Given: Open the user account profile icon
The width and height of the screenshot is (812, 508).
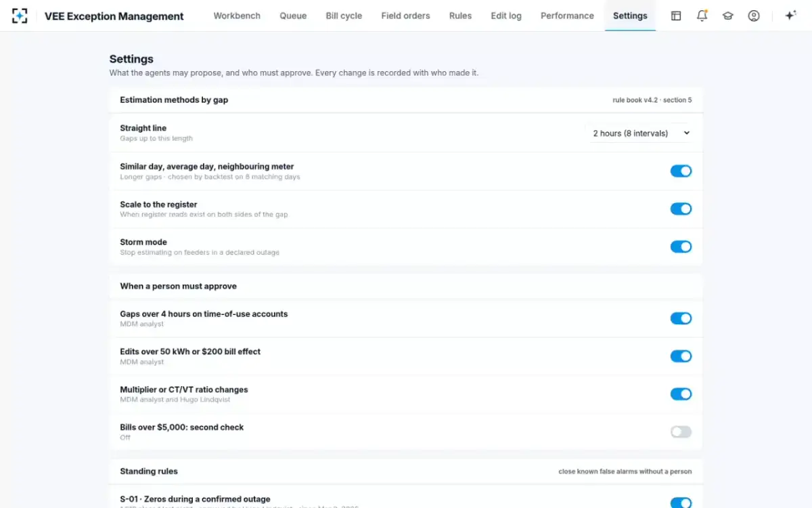Looking at the screenshot, I should tap(754, 16).
